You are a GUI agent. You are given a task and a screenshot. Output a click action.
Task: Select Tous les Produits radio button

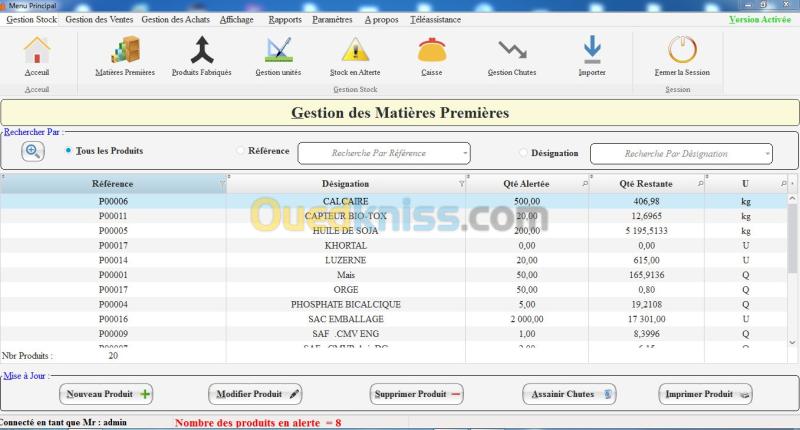(68, 150)
